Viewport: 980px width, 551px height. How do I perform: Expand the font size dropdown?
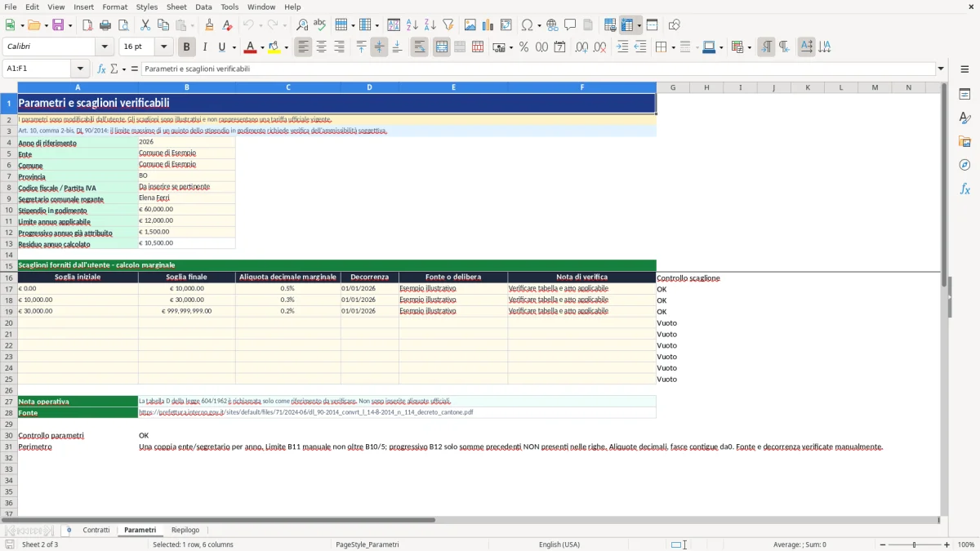tap(164, 47)
